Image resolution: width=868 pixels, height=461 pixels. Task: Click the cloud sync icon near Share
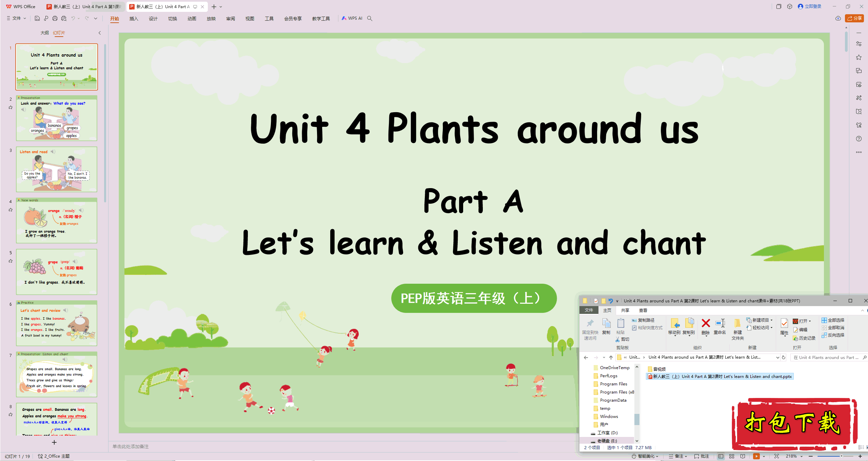tap(838, 18)
